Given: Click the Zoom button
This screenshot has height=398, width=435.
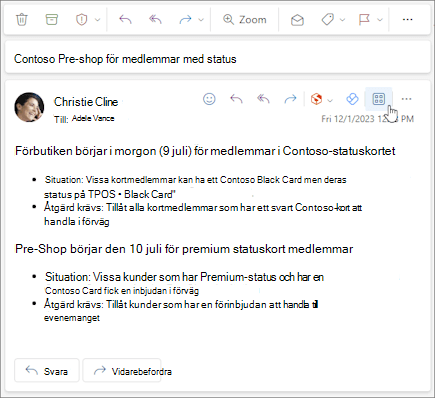Looking at the screenshot, I should (x=245, y=20).
